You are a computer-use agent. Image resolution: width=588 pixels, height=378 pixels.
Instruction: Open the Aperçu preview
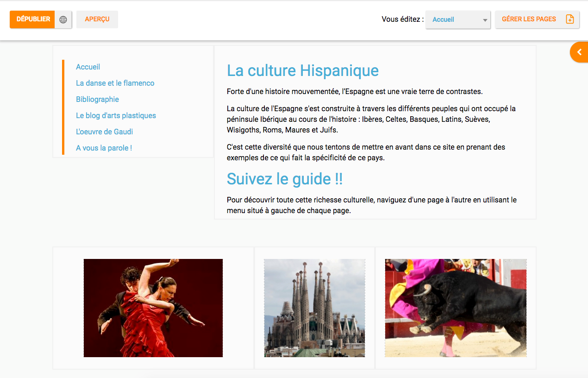pyautogui.click(x=97, y=19)
